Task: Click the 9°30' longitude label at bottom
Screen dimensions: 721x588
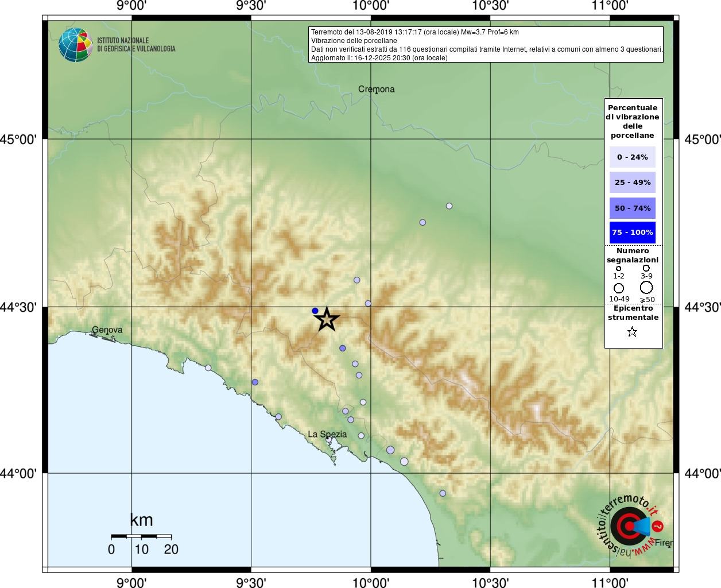Action: [x=251, y=583]
